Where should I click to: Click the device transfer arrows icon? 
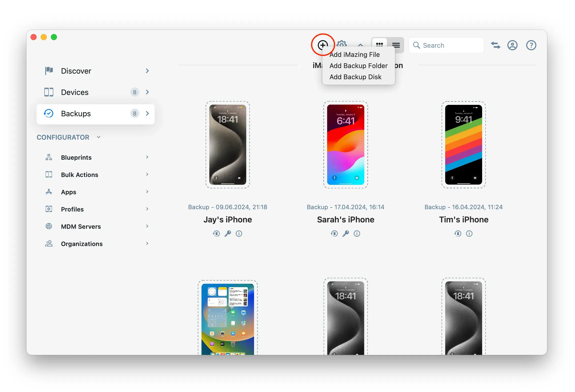coord(495,45)
